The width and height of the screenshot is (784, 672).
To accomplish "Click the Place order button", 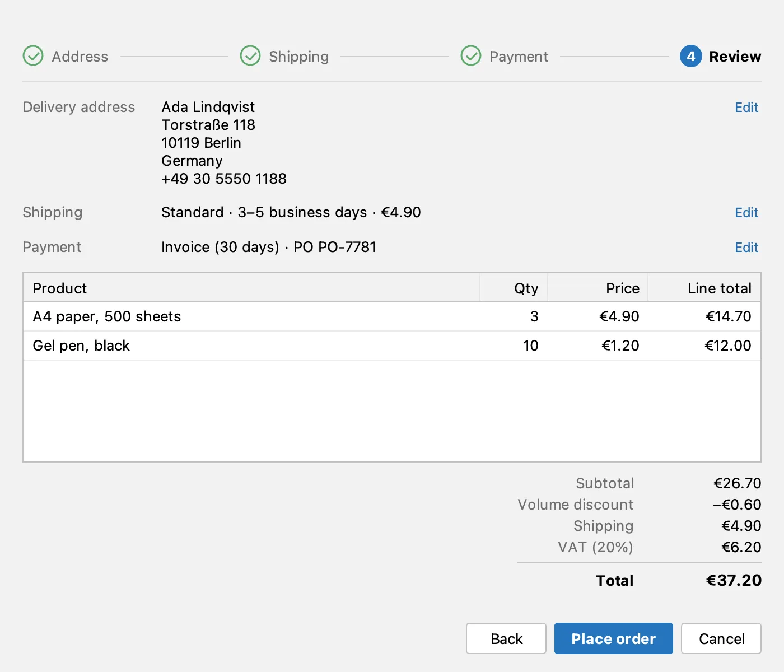I will point(614,638).
